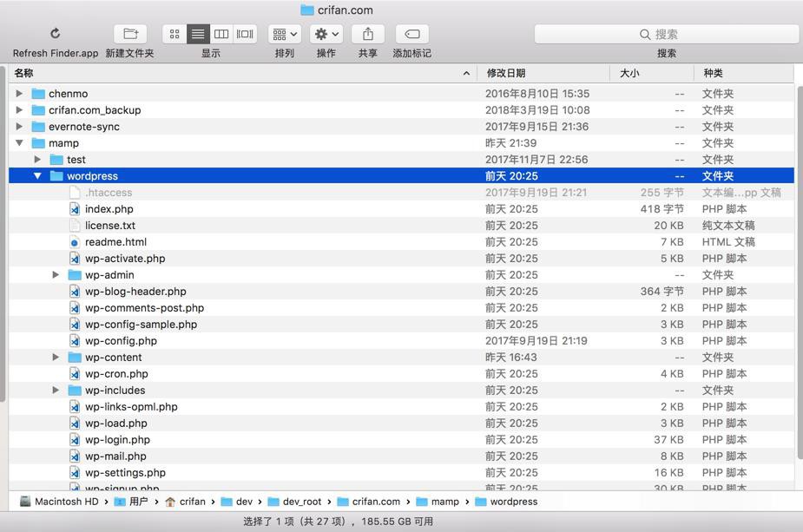Select the wp-links-opml.php file name
Screen dimensions: 803x532
pyautogui.click(x=131, y=406)
